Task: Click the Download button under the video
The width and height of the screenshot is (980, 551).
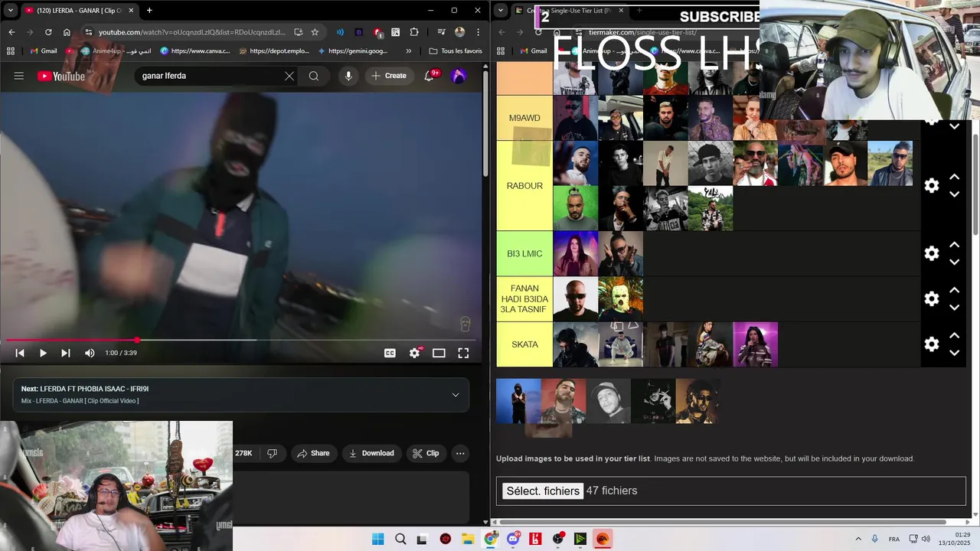Action: 371,453
